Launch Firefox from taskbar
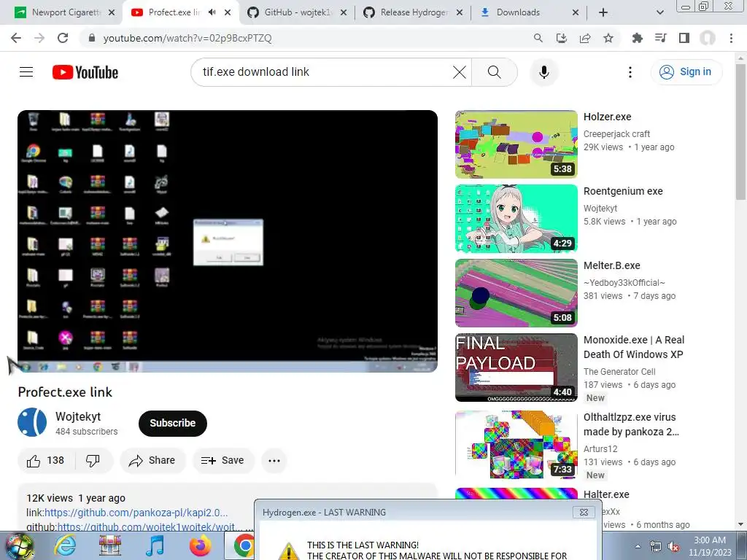Viewport: 747px width, 560px height. [200, 545]
